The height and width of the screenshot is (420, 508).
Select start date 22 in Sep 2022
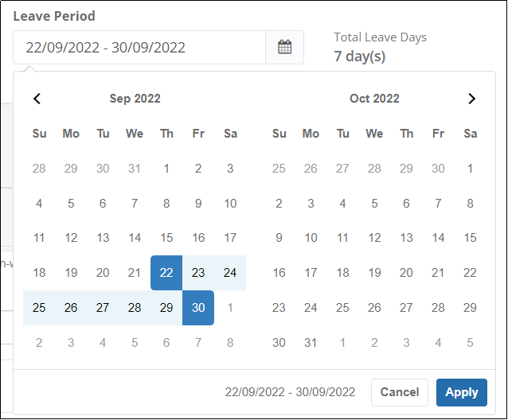[166, 273]
